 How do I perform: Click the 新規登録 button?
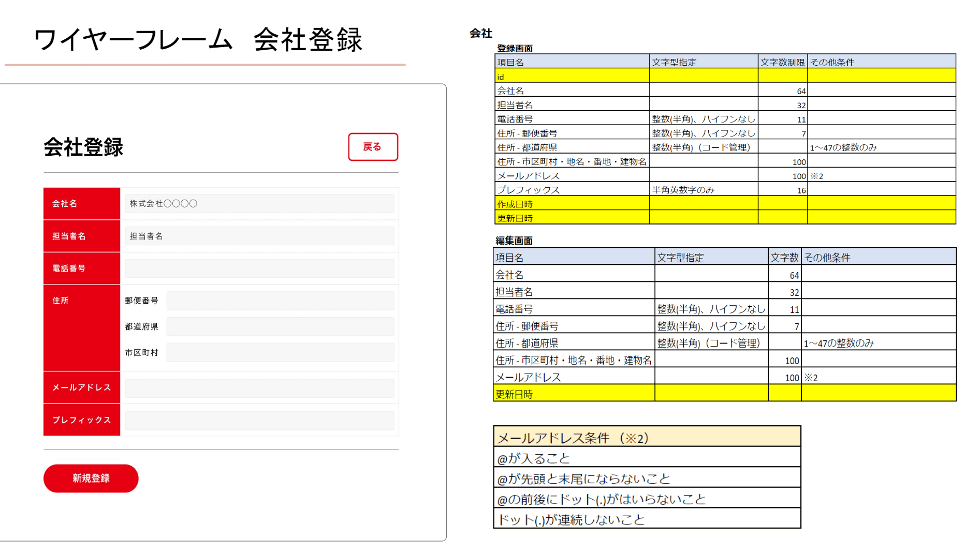pyautogui.click(x=91, y=478)
